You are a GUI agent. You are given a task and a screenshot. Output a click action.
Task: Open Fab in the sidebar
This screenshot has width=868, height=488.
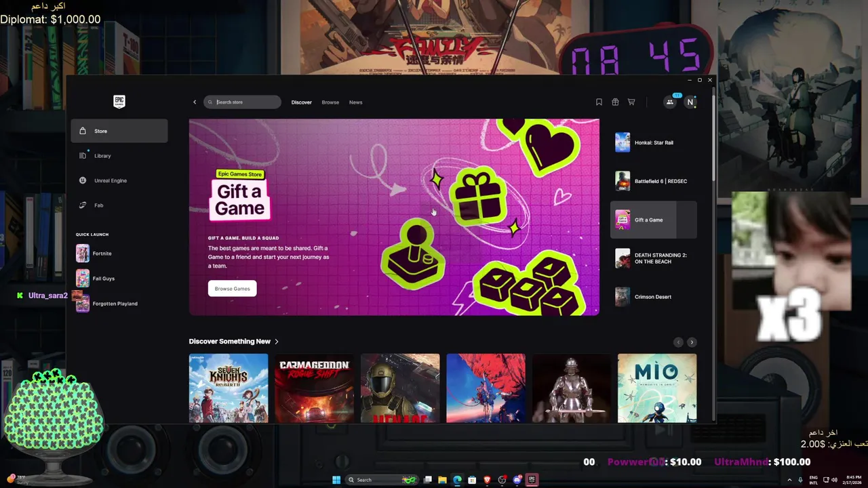[x=119, y=205]
